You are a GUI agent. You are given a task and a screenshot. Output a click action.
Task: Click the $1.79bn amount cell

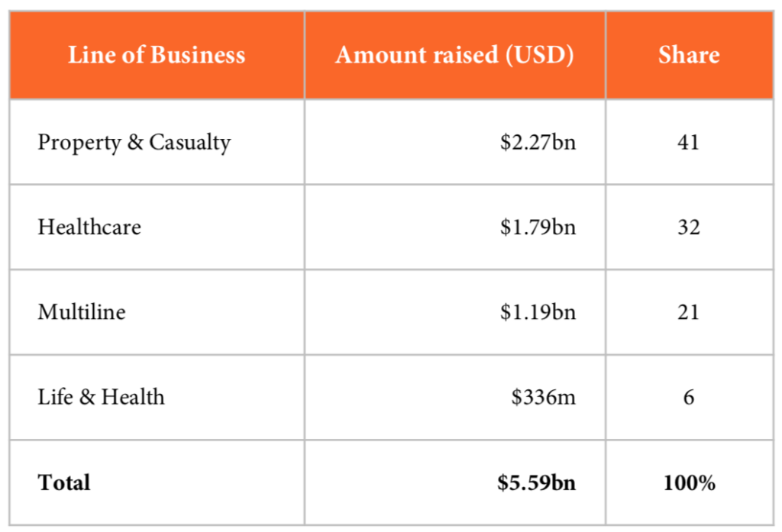pyautogui.click(x=538, y=227)
